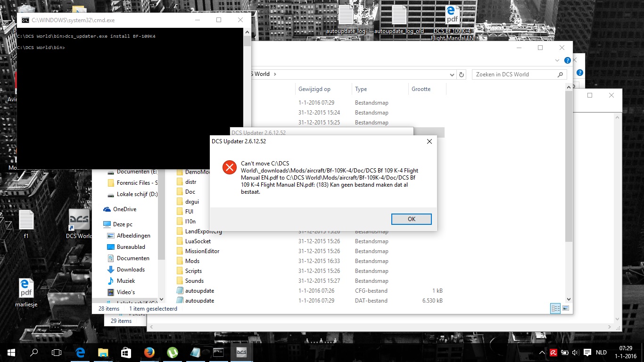Select the f1 desktop file
Image resolution: width=644 pixels, height=362 pixels.
(x=26, y=224)
